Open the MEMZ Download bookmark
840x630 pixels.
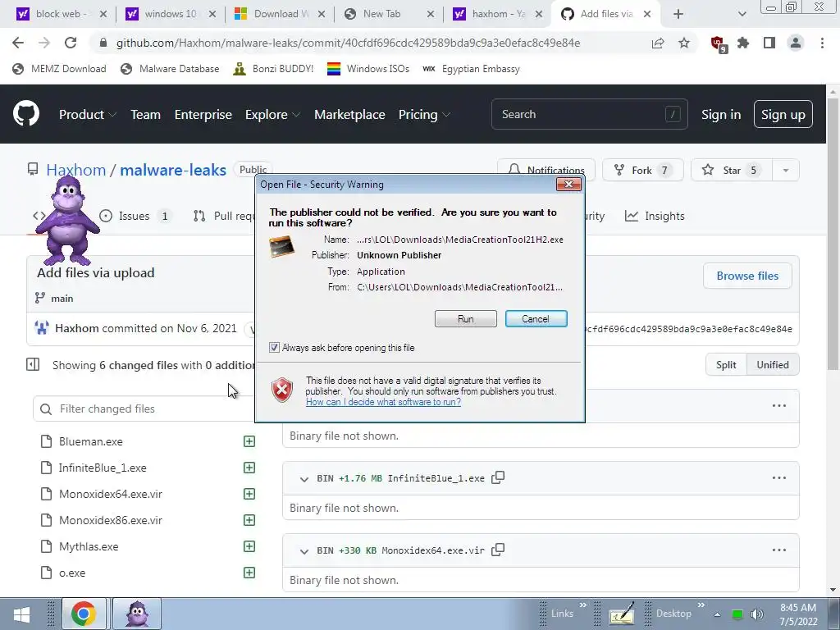click(x=59, y=69)
